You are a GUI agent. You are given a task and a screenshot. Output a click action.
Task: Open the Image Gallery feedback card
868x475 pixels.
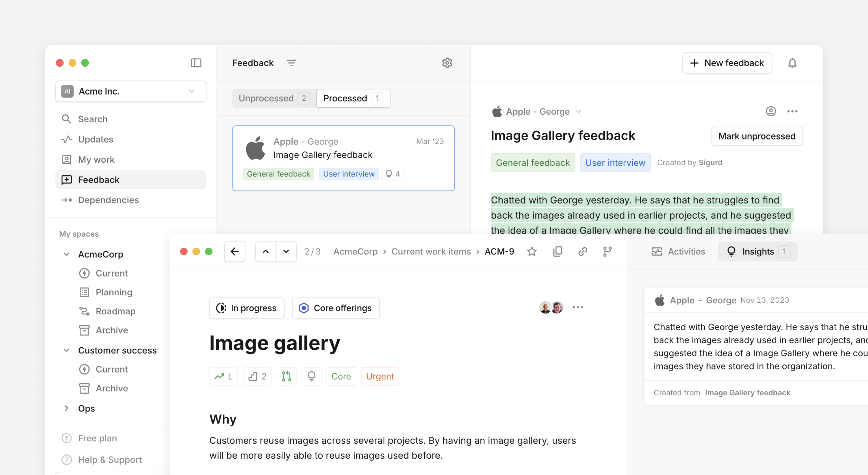[343, 158]
